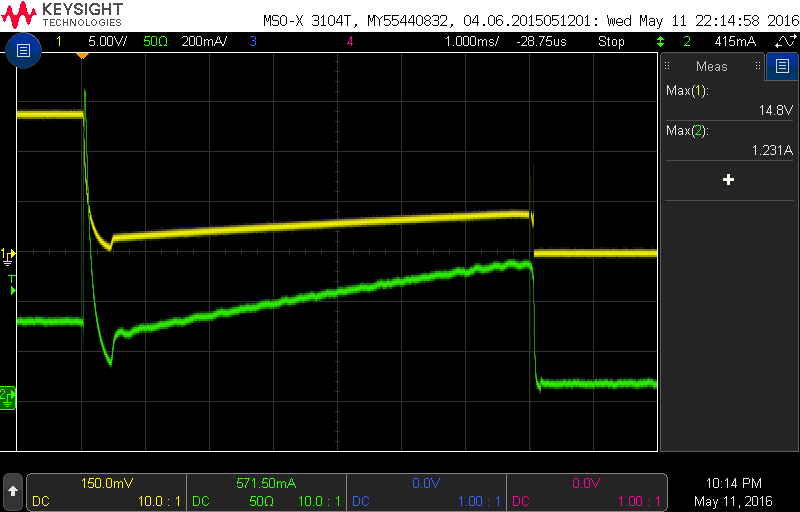
Task: Click channel 1 probe ratio 10.0 : 1
Action: click(159, 501)
